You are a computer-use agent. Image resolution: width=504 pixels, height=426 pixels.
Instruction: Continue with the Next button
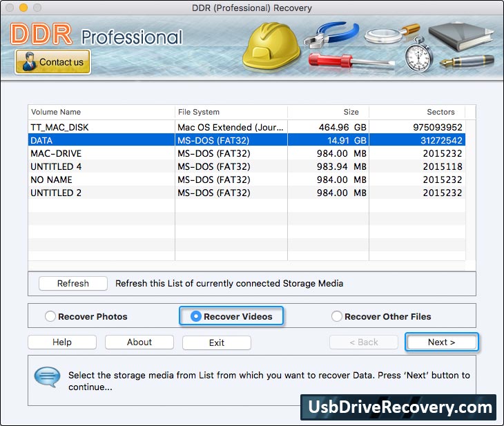pos(442,342)
